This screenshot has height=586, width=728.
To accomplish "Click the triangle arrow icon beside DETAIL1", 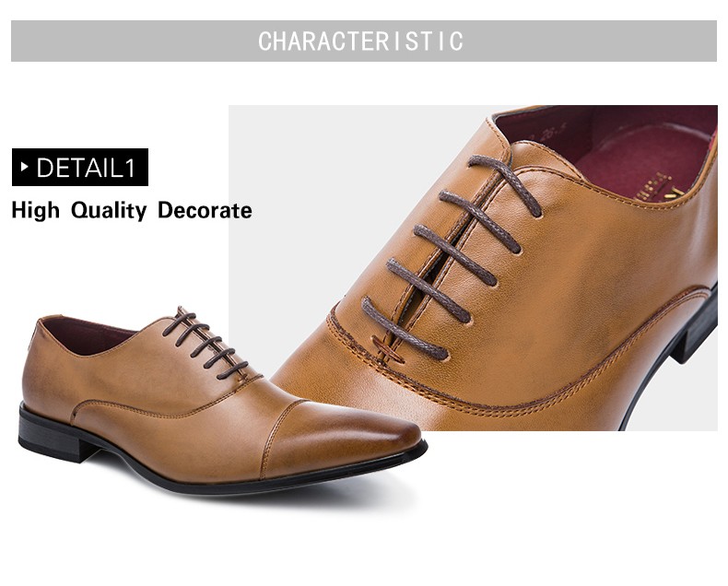I will click(x=25, y=167).
